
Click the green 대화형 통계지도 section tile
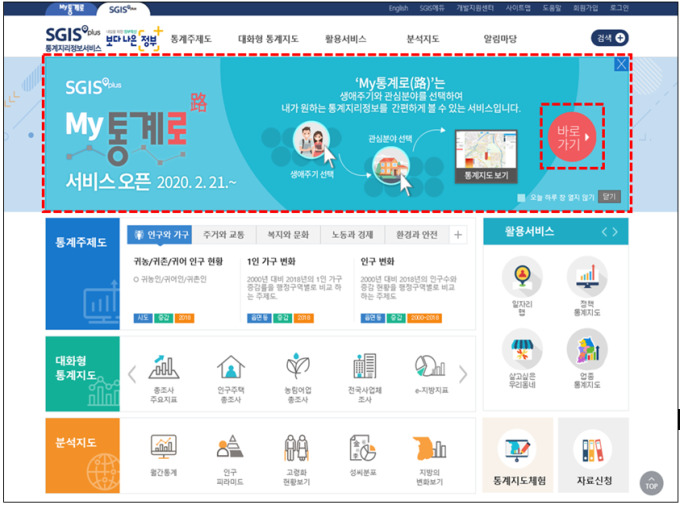coord(82,374)
